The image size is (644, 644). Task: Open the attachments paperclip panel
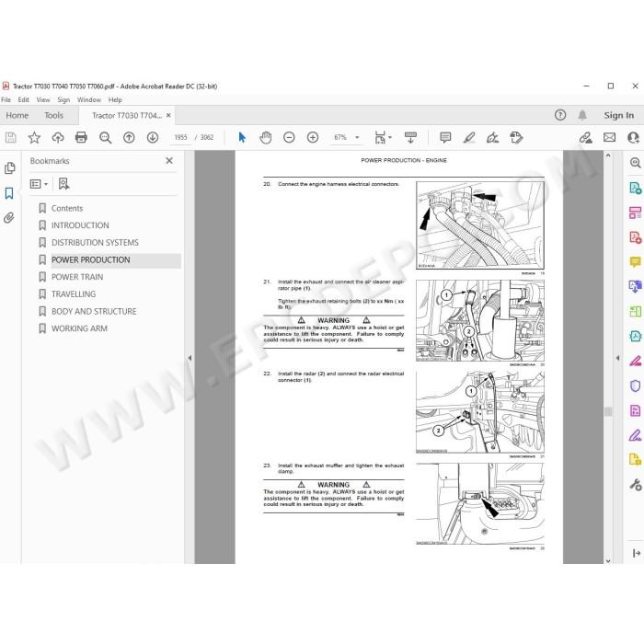click(x=9, y=217)
